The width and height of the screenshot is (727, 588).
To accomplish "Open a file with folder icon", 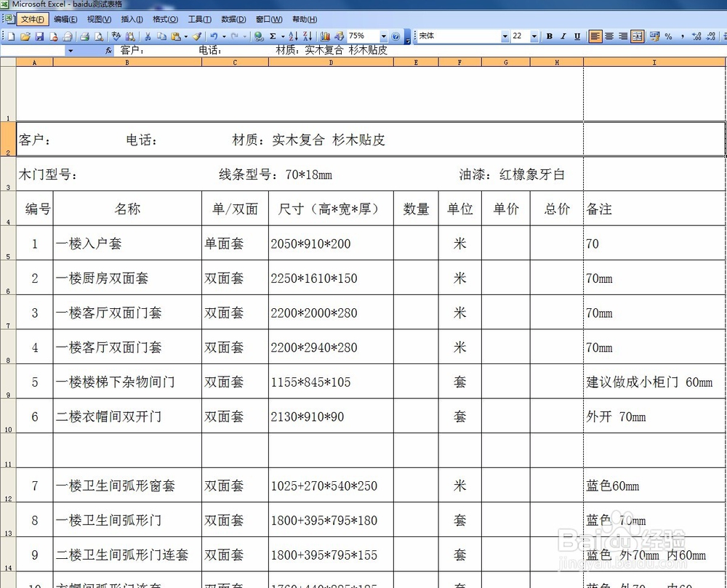I will click(x=25, y=36).
